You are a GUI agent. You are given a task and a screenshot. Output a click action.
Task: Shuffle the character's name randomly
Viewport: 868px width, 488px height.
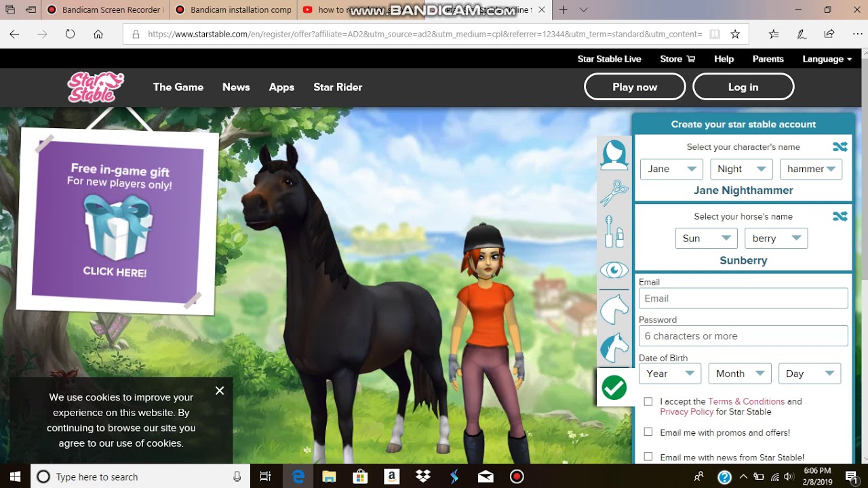point(840,146)
